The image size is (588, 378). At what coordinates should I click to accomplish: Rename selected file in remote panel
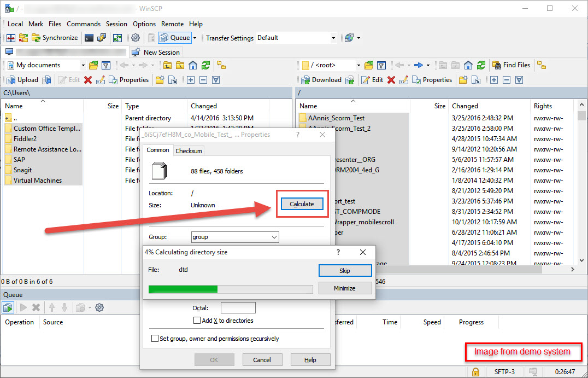[x=404, y=80]
